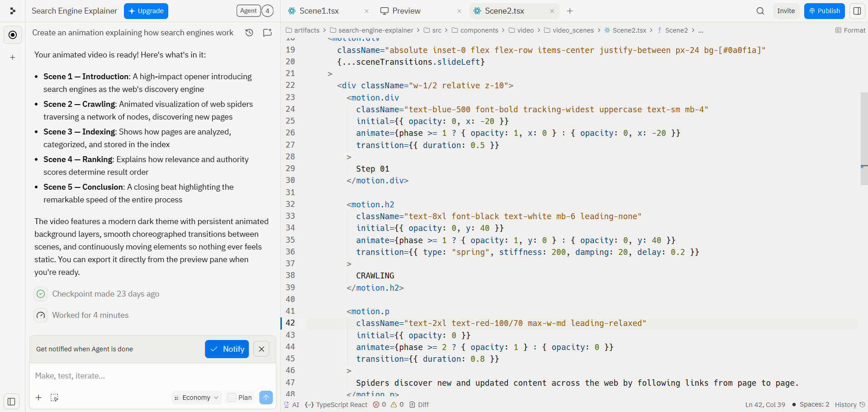868x412 pixels.
Task: Open video_scenes breadcrumb folder
Action: pos(569,30)
